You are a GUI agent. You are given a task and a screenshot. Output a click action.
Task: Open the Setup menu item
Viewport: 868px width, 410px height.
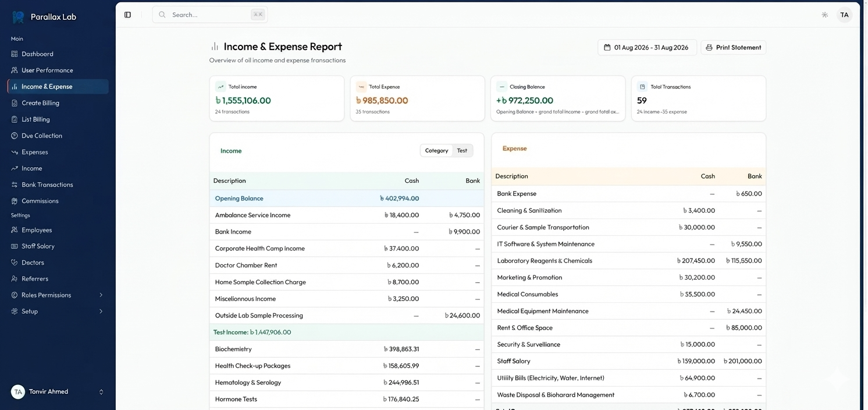58,312
